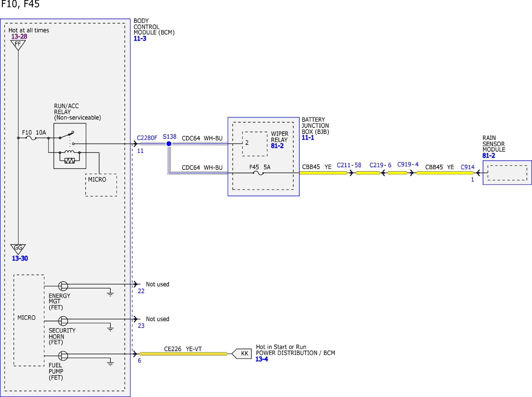Open BCM page reference 11-3
532x397 pixels.
[140, 38]
